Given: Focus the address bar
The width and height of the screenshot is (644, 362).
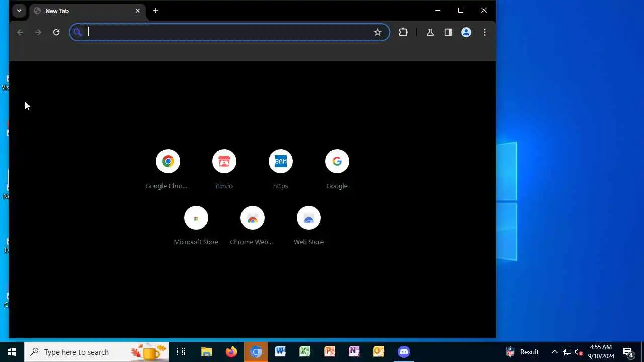Looking at the screenshot, I should pos(229,32).
